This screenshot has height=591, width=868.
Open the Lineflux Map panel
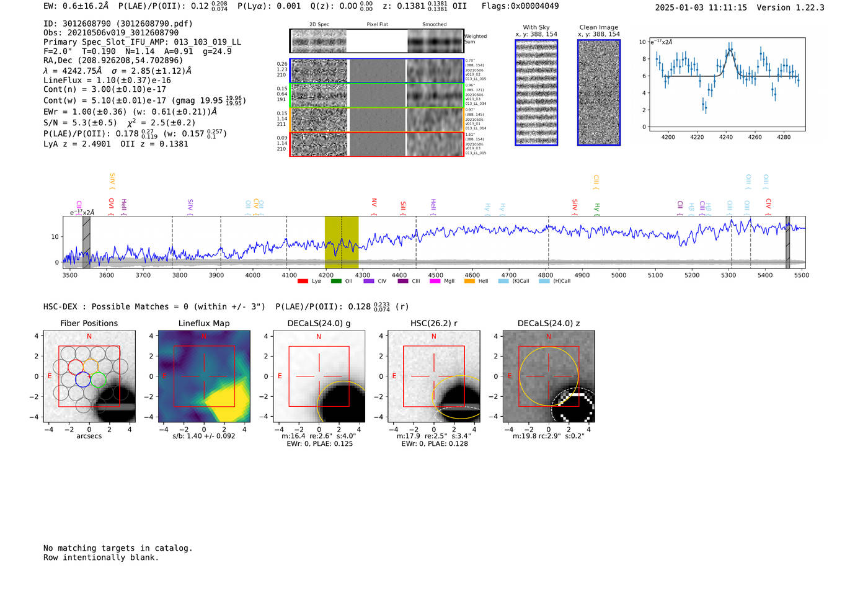pyautogui.click(x=204, y=376)
